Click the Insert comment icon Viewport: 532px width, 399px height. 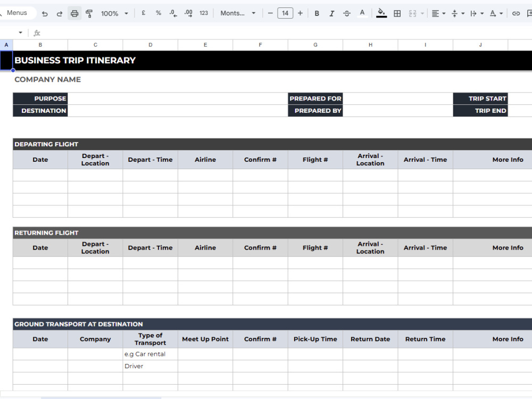coord(529,13)
